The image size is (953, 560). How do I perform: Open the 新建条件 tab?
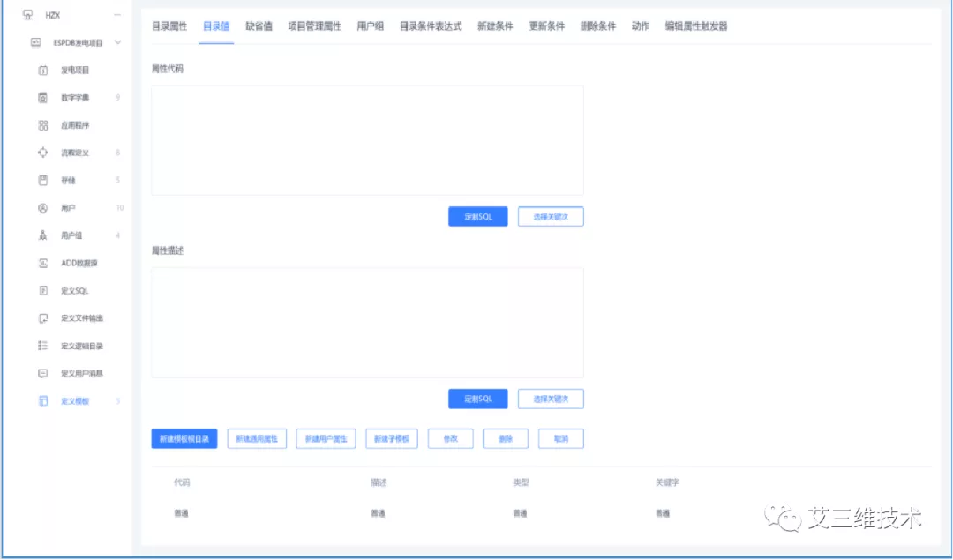495,26
